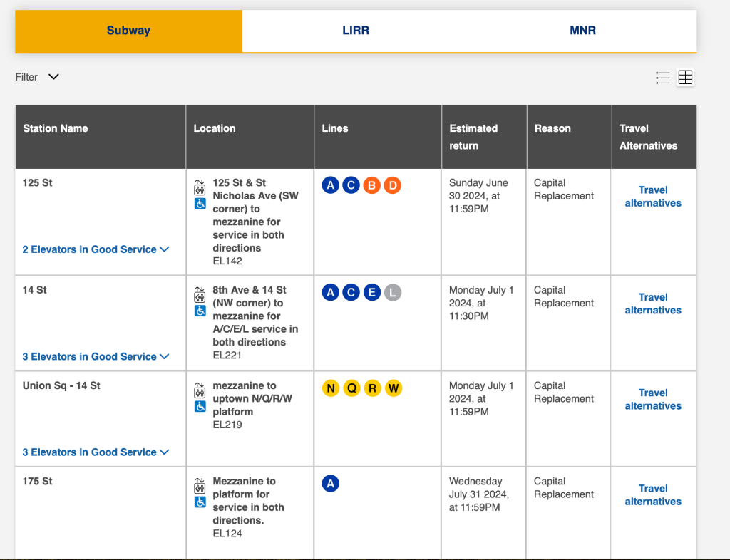
Task: Open Travel alternatives for Union Sq - 14 St
Action: tap(653, 399)
